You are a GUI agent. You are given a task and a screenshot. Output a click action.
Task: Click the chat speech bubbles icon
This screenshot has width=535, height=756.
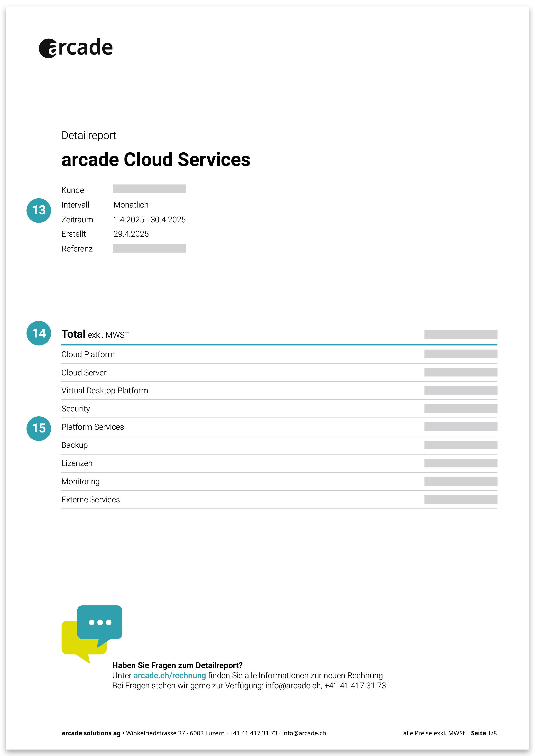pyautogui.click(x=92, y=634)
